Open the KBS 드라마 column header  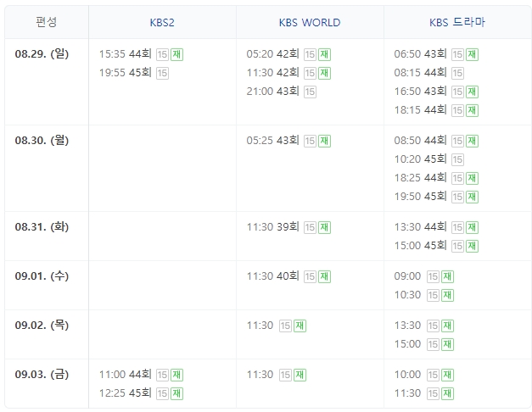[x=457, y=22]
